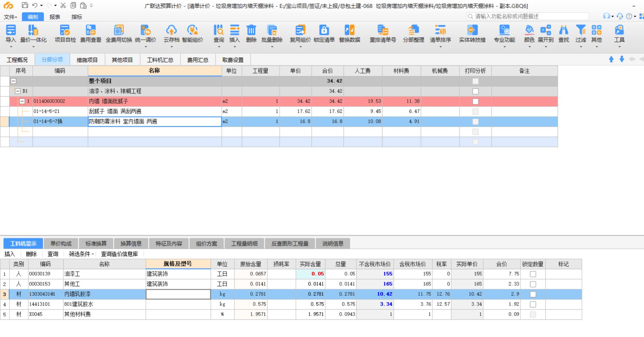Open the 费用汇总 tab
Viewport: 644px width, 337px height.
[x=198, y=60]
